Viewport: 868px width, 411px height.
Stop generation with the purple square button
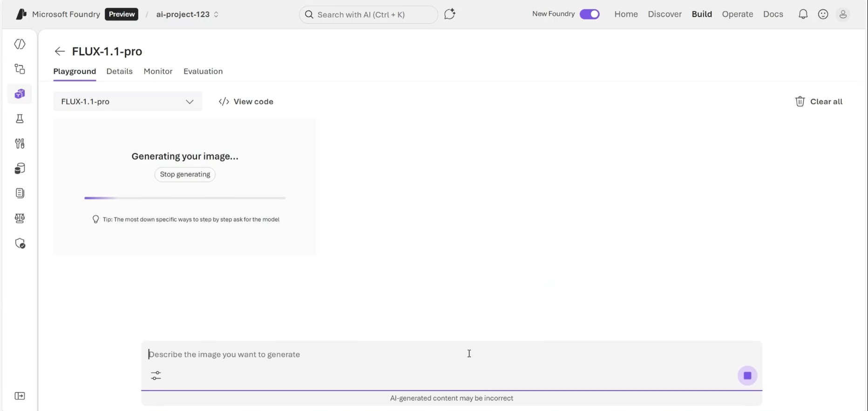tap(747, 376)
